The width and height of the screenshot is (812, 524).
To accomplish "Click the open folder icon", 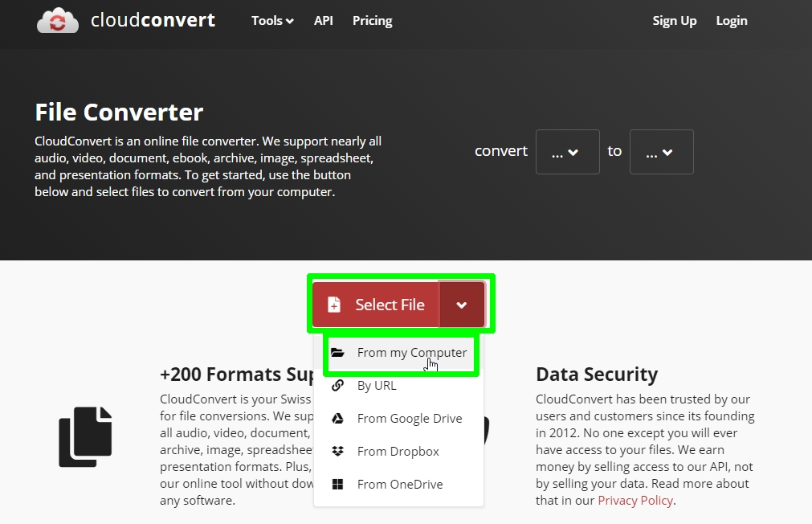I will 337,353.
